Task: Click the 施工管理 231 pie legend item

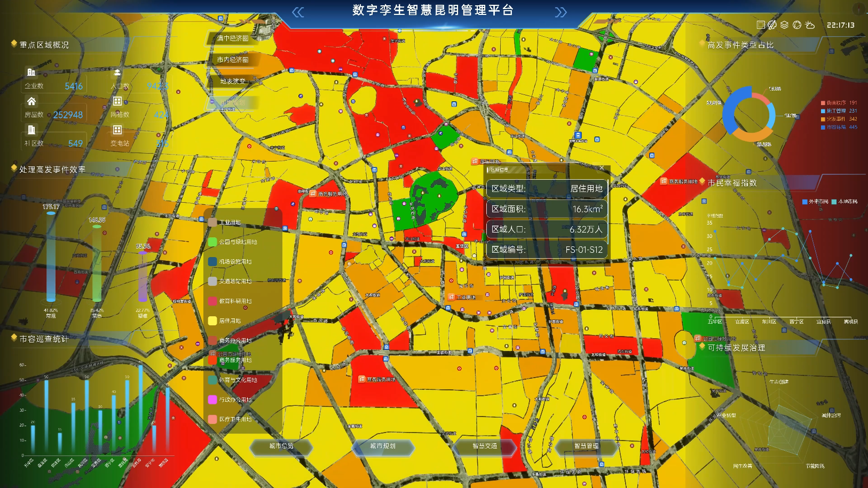Action: tap(839, 111)
